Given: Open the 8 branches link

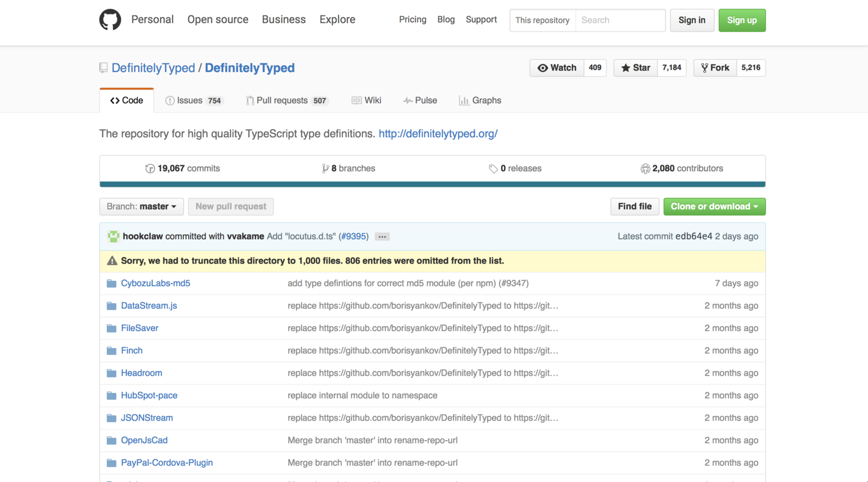Looking at the screenshot, I should pyautogui.click(x=348, y=169).
